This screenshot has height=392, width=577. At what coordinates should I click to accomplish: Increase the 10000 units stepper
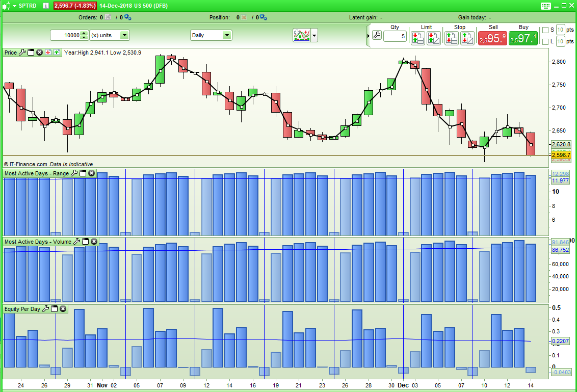click(84, 33)
